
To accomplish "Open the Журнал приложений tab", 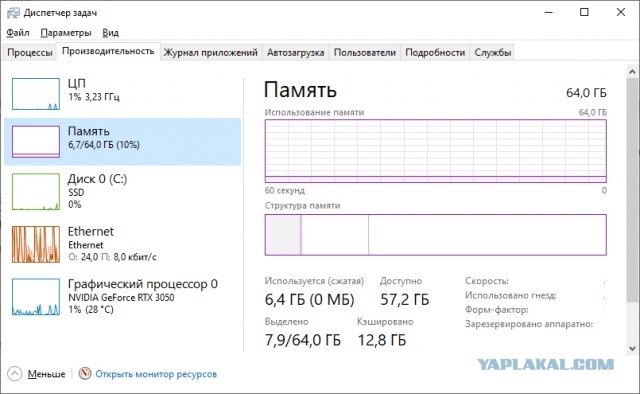I will pos(211,53).
